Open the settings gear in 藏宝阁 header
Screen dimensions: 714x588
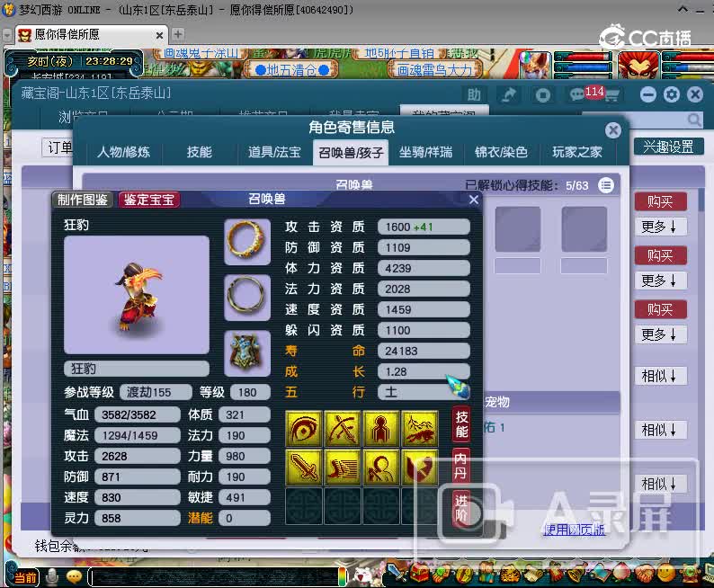[671, 94]
